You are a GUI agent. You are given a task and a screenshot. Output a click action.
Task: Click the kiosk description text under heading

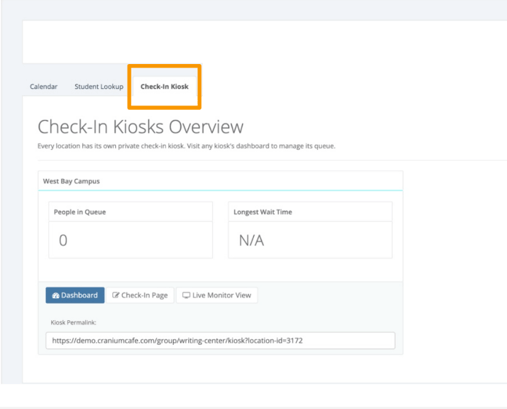[x=186, y=146]
